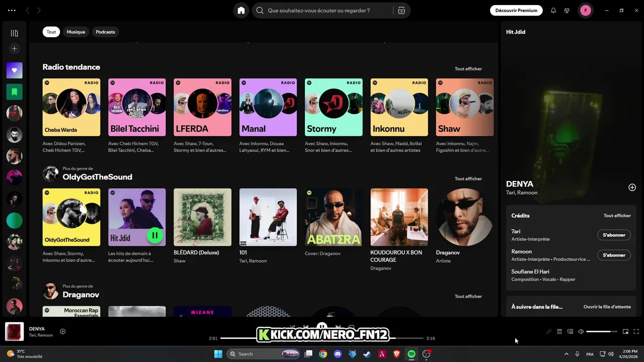
Task: Open LFERDA radio card
Action: [x=202, y=107]
